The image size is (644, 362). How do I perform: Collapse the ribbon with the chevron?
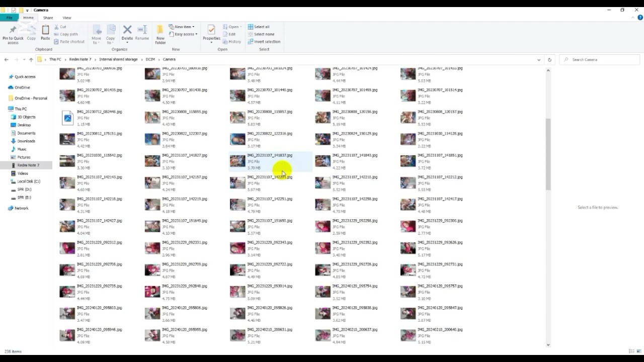tap(633, 18)
